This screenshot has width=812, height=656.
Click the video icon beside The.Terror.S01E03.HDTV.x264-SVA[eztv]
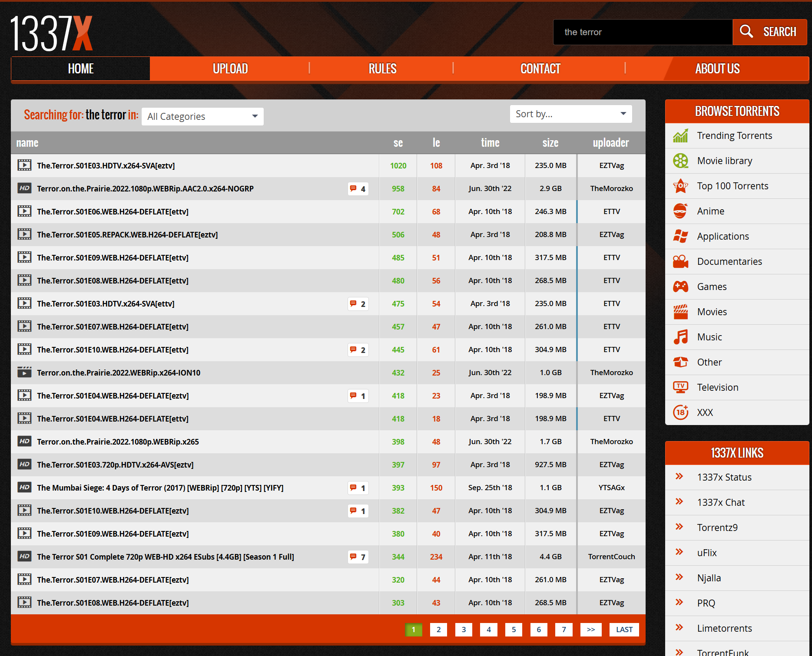(24, 165)
